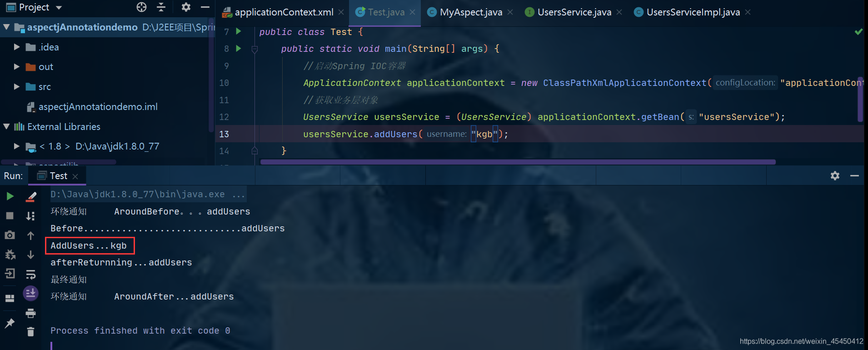
Task: Run main method from line 8 gutter
Action: point(239,48)
